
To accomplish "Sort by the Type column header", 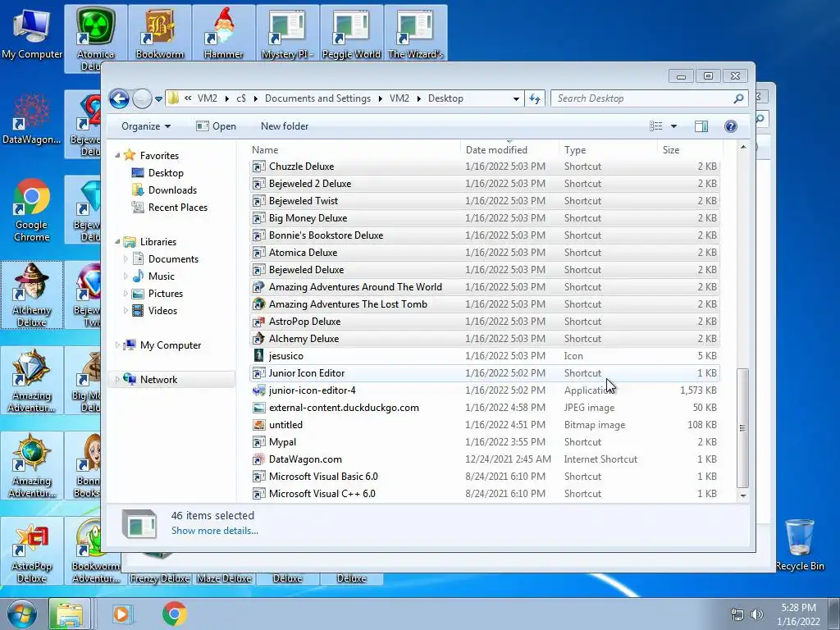I will 608,150.
